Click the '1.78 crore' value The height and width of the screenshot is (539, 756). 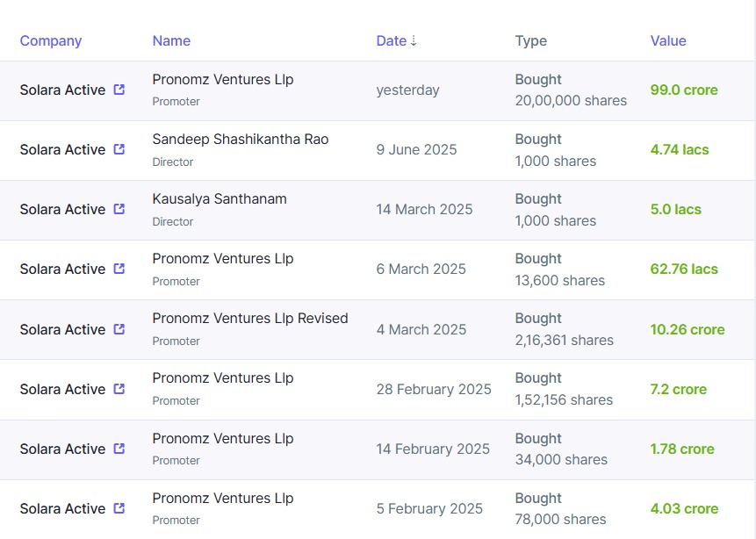click(x=682, y=449)
